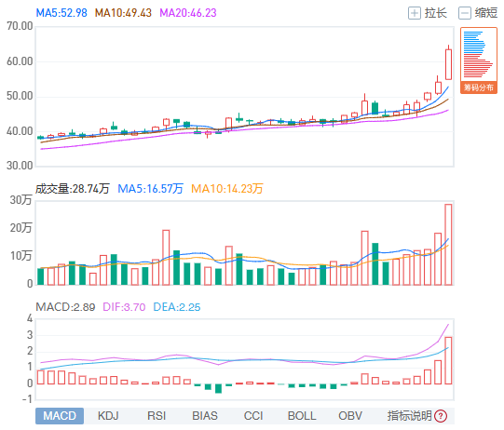Click the DIF:3.70 value label

(x=124, y=307)
